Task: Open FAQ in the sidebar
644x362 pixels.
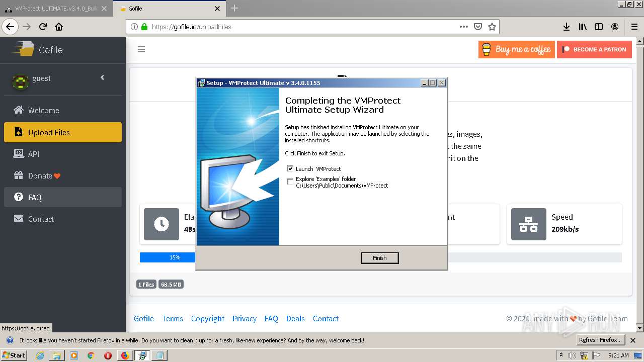Action: click(x=63, y=197)
